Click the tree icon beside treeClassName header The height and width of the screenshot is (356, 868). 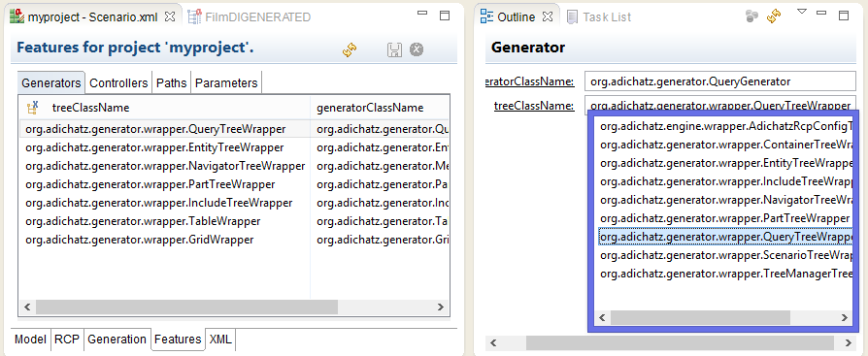coord(32,107)
